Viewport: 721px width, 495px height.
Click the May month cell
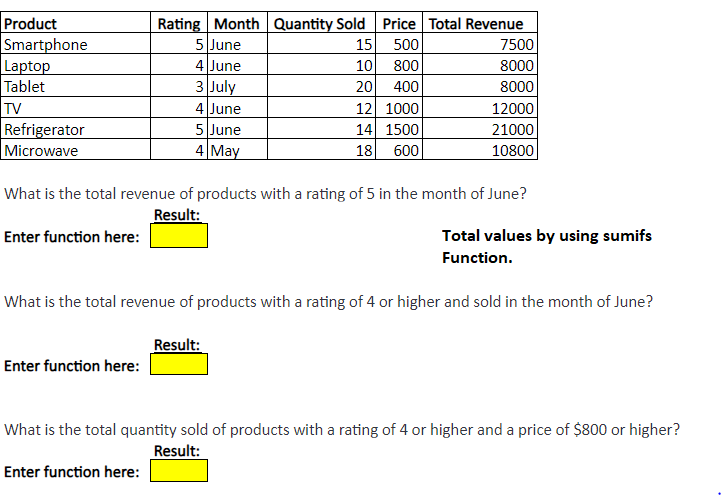point(237,151)
